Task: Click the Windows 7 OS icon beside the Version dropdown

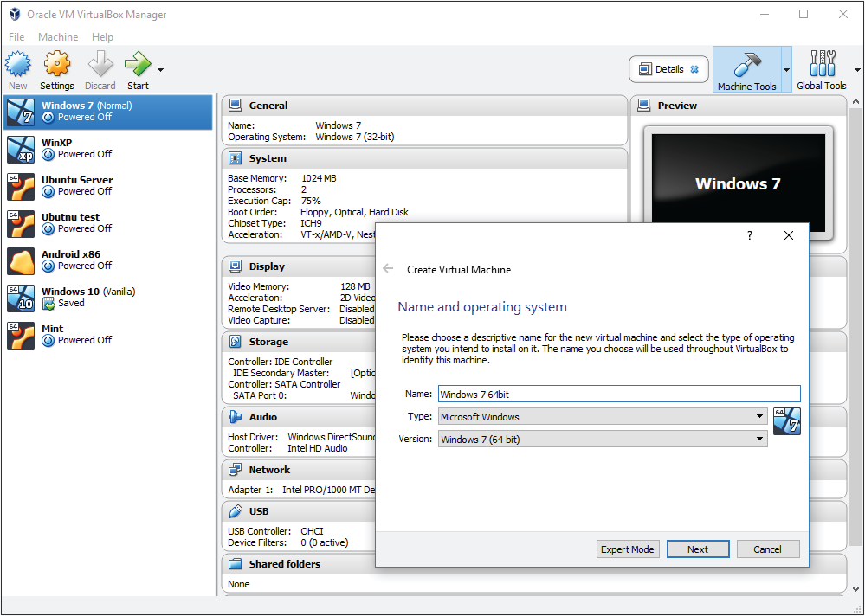Action: point(786,421)
